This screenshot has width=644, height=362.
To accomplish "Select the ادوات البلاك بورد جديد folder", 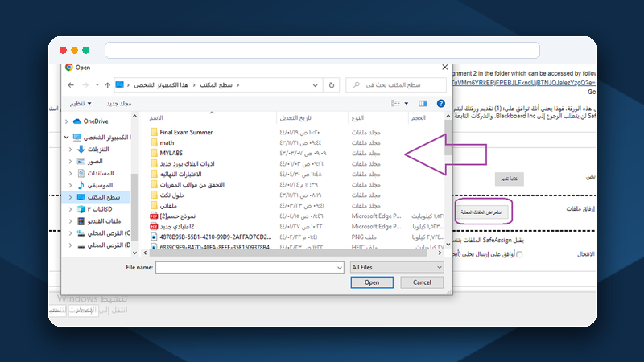I will tap(187, 163).
